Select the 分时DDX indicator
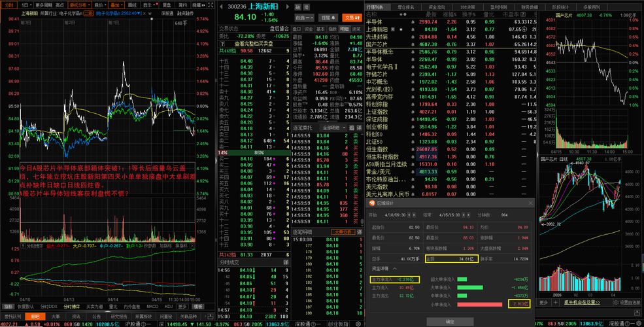Image resolution: width=644 pixels, height=327 pixels. [x=48, y=307]
